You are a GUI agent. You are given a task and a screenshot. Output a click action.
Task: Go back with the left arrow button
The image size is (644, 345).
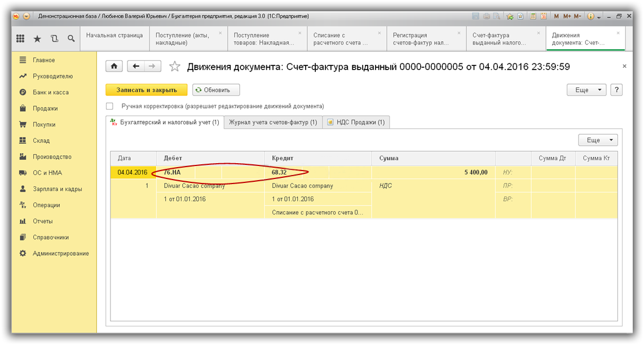point(136,67)
